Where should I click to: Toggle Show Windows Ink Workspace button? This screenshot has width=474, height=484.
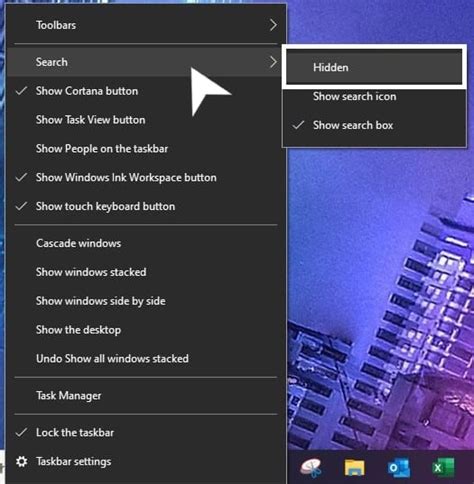[x=146, y=178]
